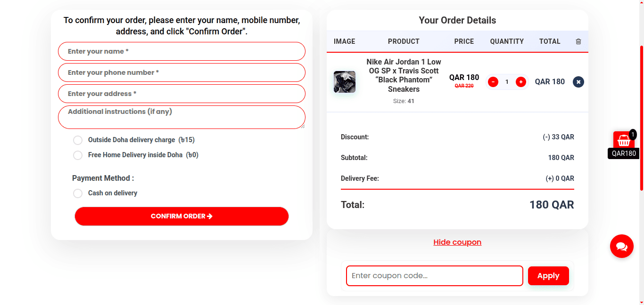The height and width of the screenshot is (305, 644).
Task: Click the trash icon in table header
Action: point(578,41)
